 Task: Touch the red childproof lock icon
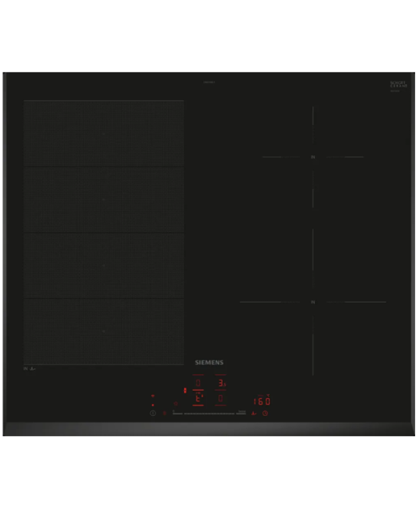[165, 413]
